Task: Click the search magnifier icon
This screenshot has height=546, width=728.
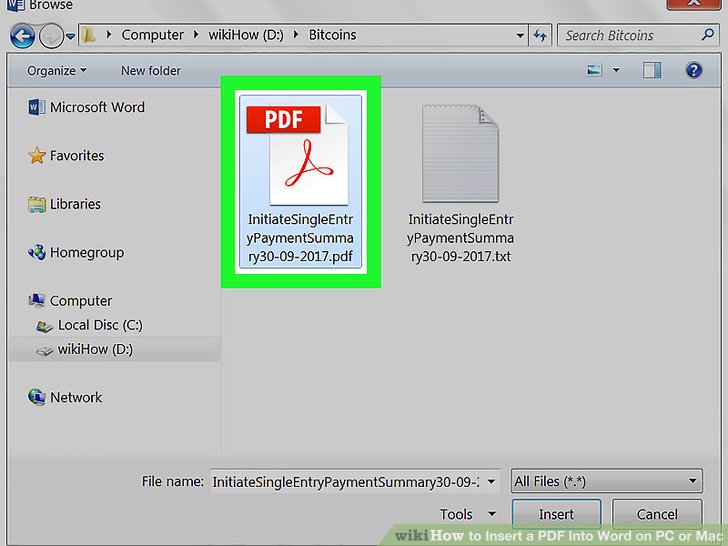Action: [x=708, y=35]
